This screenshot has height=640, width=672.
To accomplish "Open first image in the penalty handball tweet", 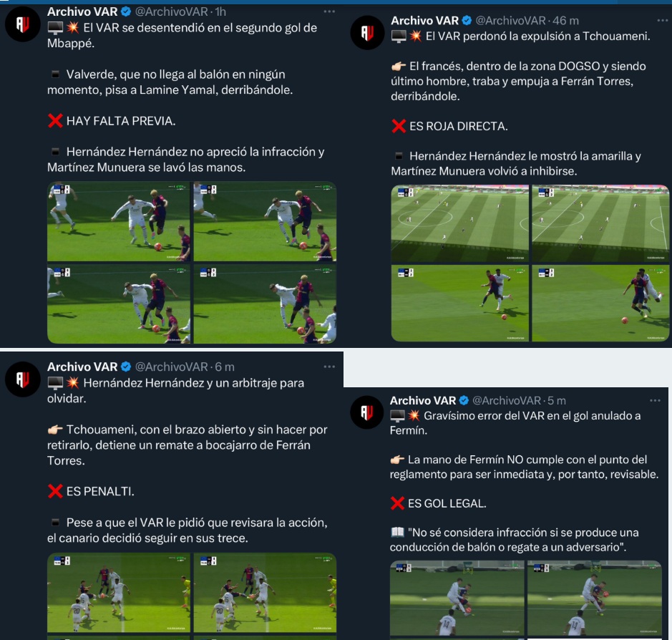I will pyautogui.click(x=119, y=593).
